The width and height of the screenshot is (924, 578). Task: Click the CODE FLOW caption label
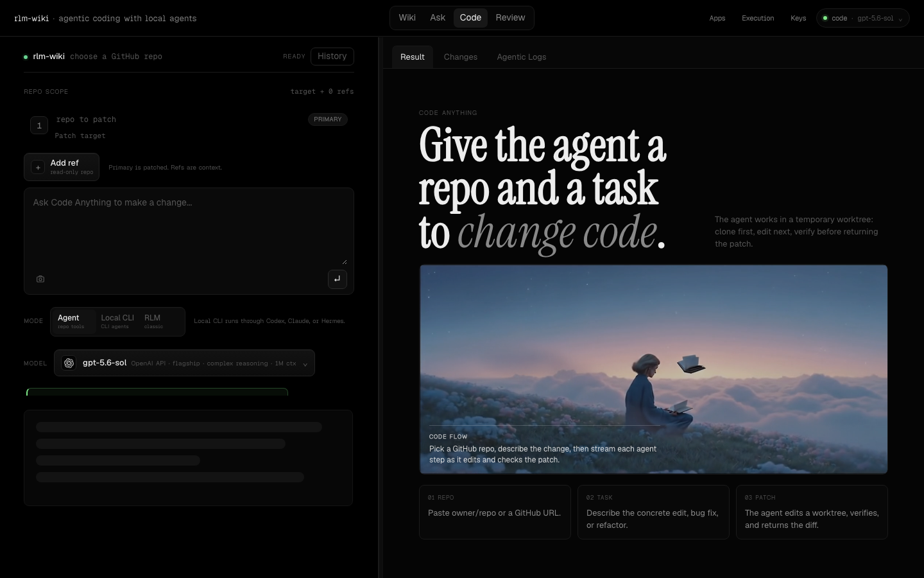(448, 437)
